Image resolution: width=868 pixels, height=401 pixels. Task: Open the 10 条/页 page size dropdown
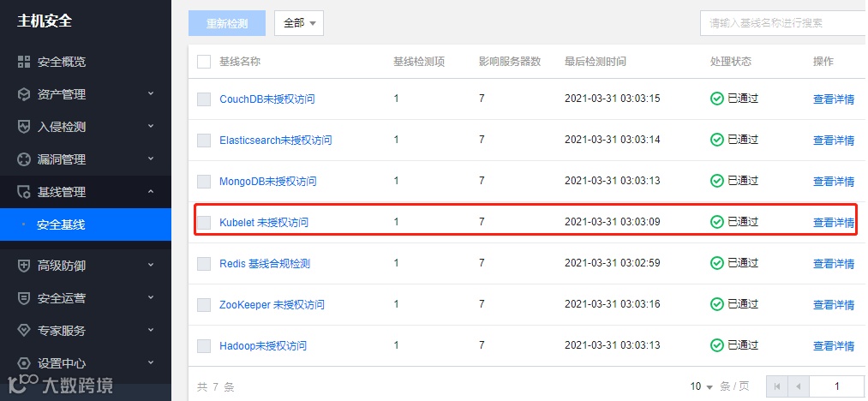coord(702,386)
